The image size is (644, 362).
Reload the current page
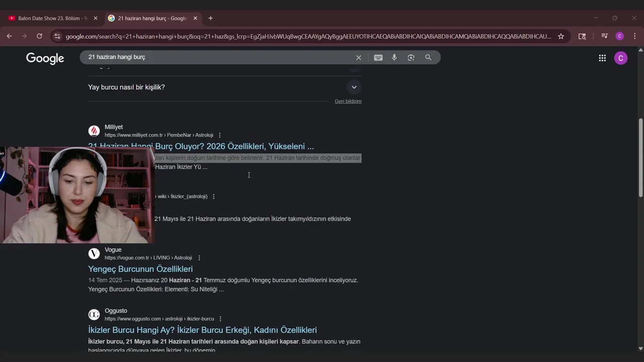pos(39,36)
